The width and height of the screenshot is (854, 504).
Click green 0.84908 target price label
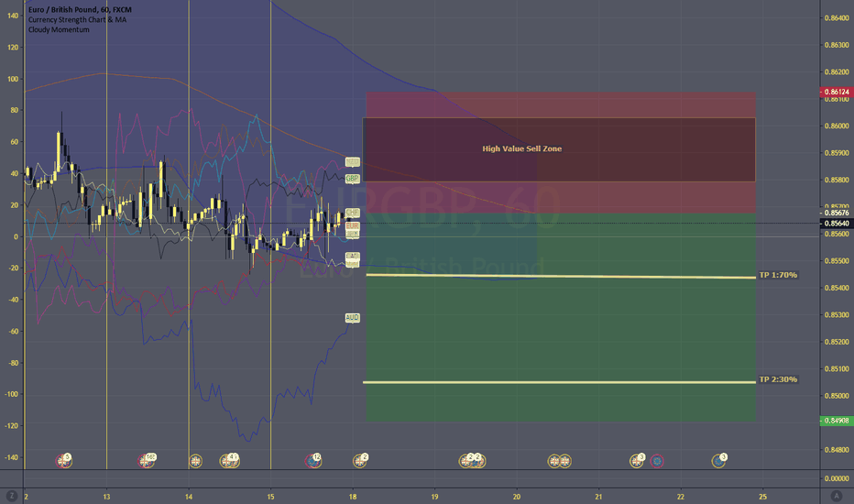[834, 421]
